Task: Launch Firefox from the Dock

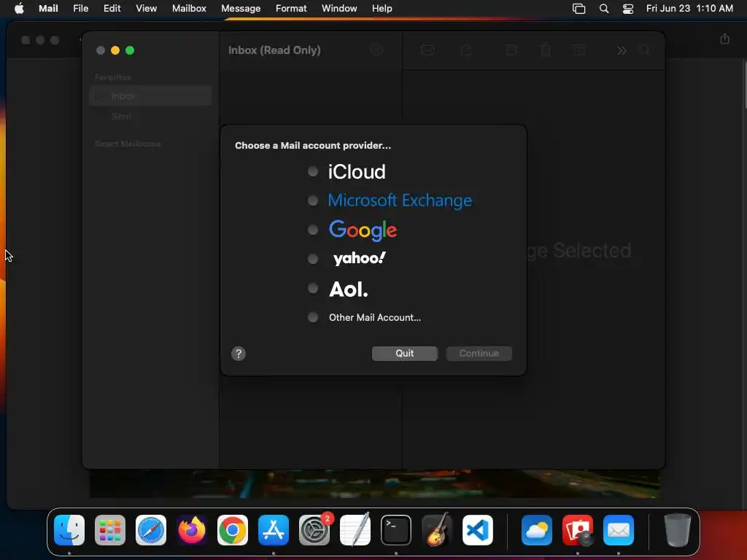Action: pos(192,530)
